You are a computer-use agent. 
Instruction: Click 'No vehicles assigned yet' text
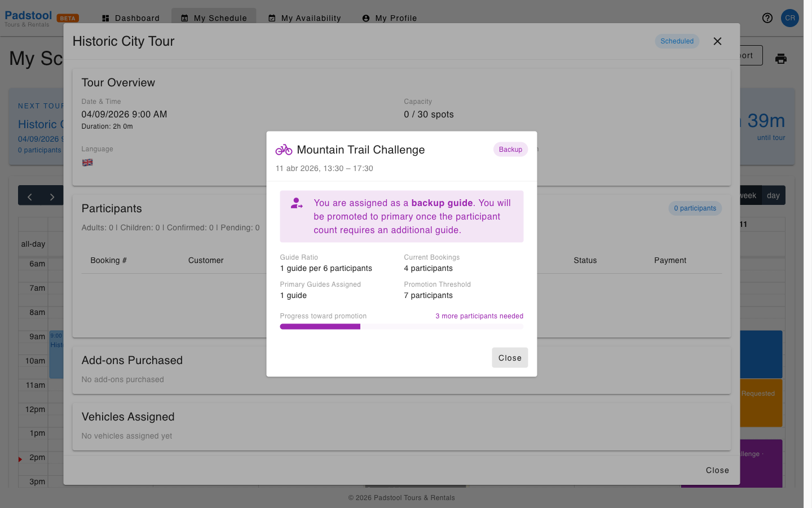127,436
